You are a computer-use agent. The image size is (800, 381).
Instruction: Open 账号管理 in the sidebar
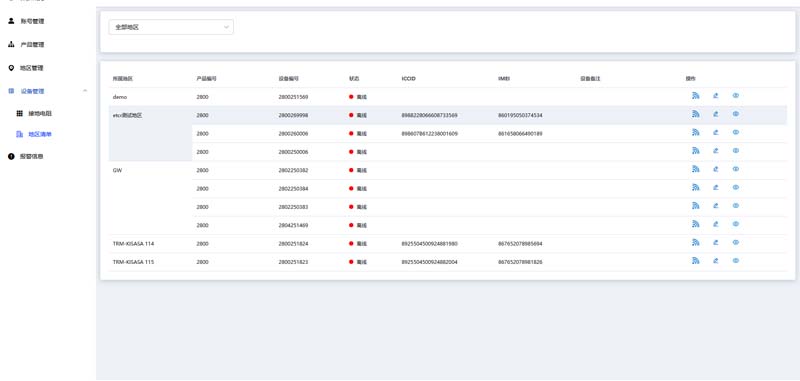(x=32, y=21)
